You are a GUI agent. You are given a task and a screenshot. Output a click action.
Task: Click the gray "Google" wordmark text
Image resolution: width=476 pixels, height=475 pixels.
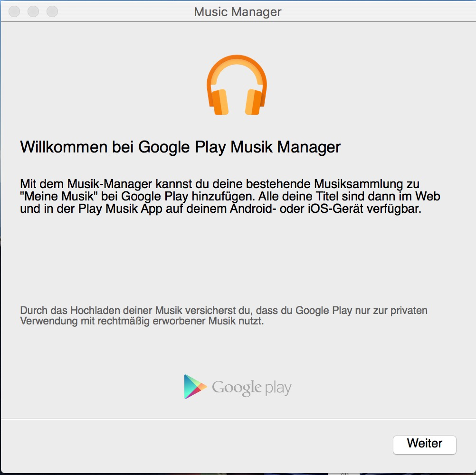(237, 388)
